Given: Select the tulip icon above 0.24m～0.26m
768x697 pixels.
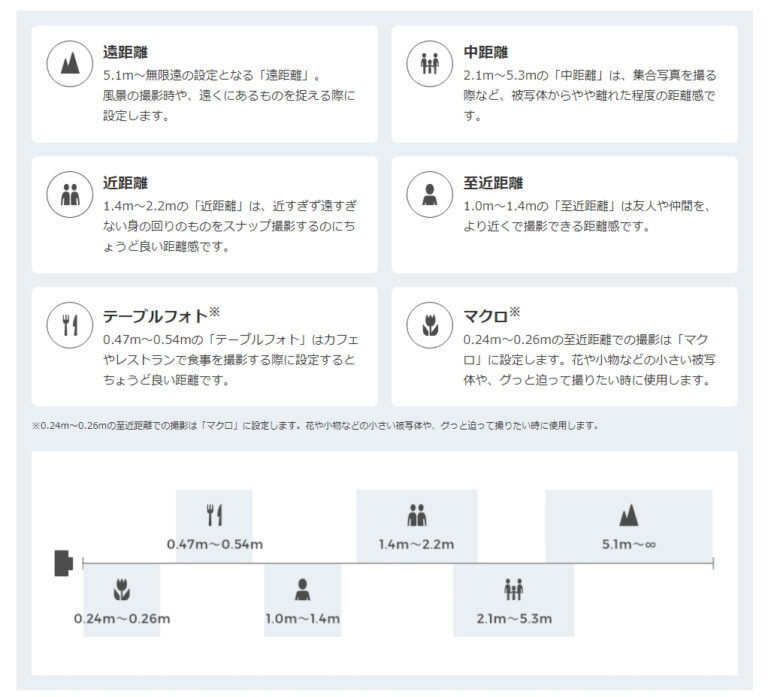Looking at the screenshot, I should point(121,589).
